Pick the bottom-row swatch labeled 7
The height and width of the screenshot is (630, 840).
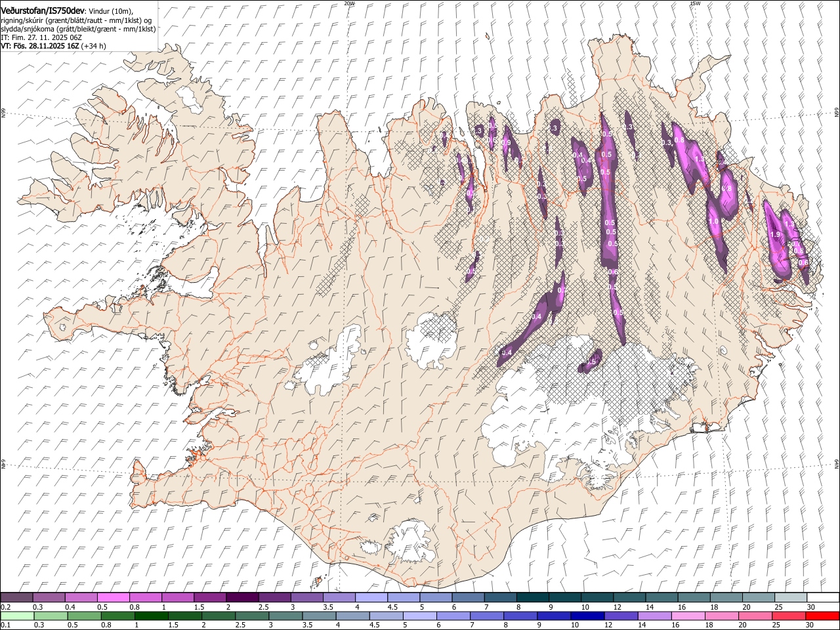click(486, 616)
